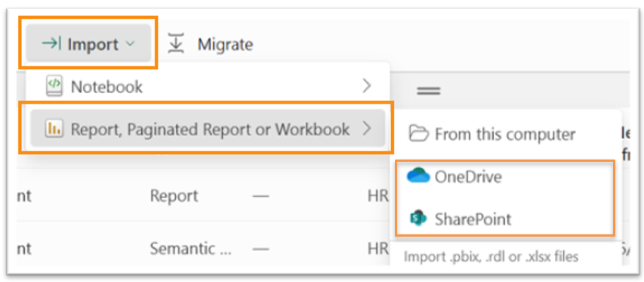Click the Import arrow icon
The image size is (644, 282).
(51, 43)
